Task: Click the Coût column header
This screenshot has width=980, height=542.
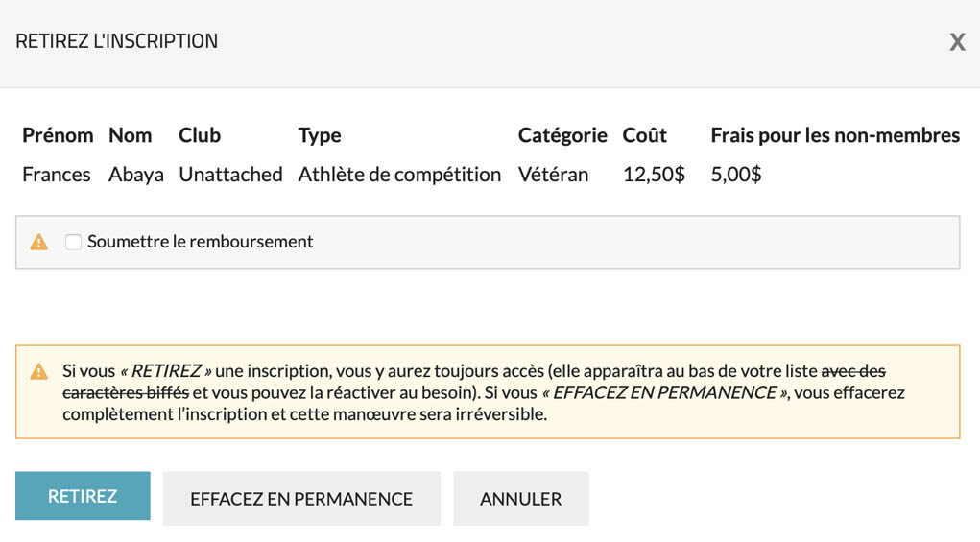Action: [x=645, y=135]
